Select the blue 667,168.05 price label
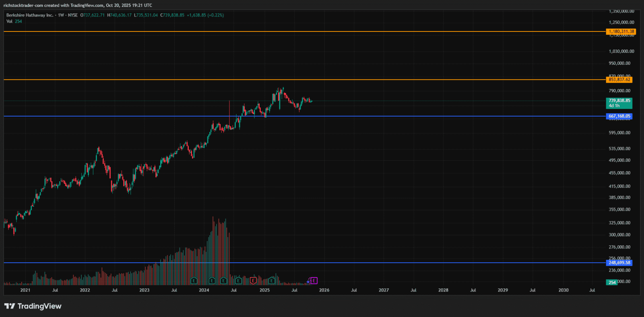644x317 pixels. [619, 116]
